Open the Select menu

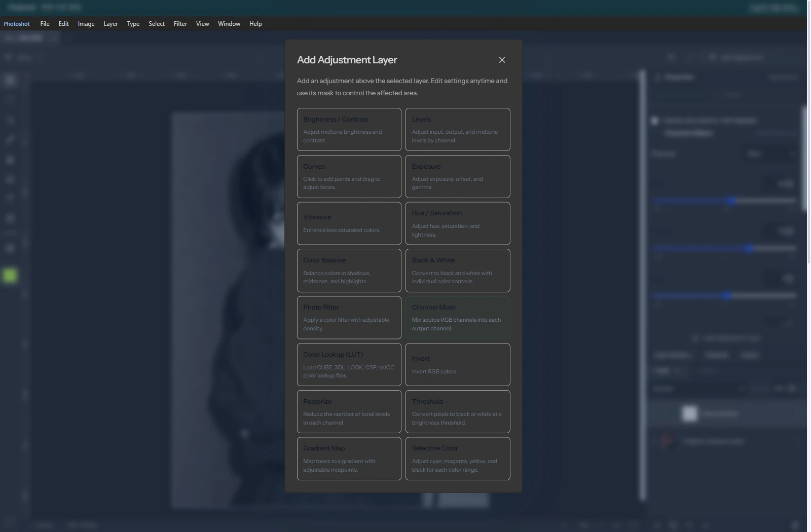tap(157, 24)
